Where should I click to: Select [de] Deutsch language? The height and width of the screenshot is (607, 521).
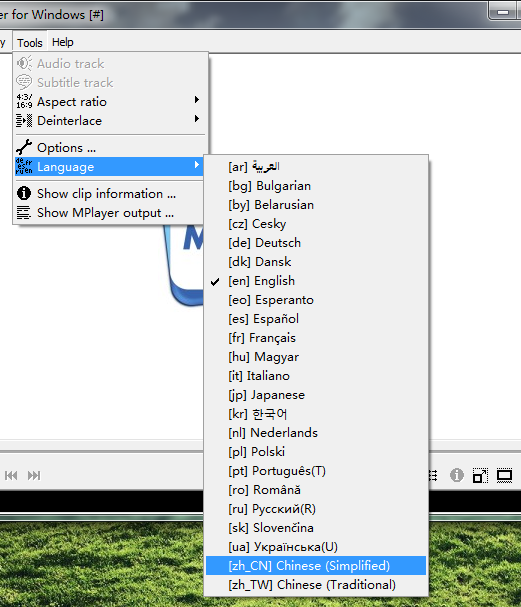pyautogui.click(x=316, y=243)
